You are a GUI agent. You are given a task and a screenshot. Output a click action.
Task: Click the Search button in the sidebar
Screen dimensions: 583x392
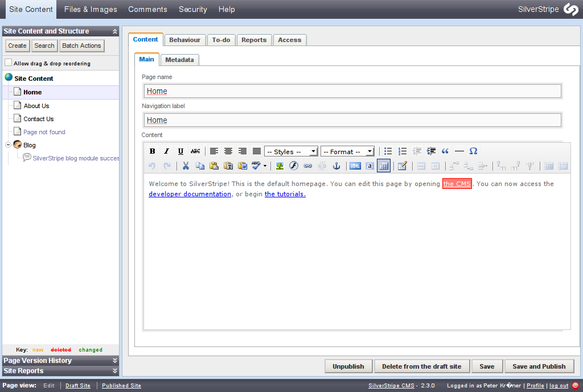pos(44,46)
